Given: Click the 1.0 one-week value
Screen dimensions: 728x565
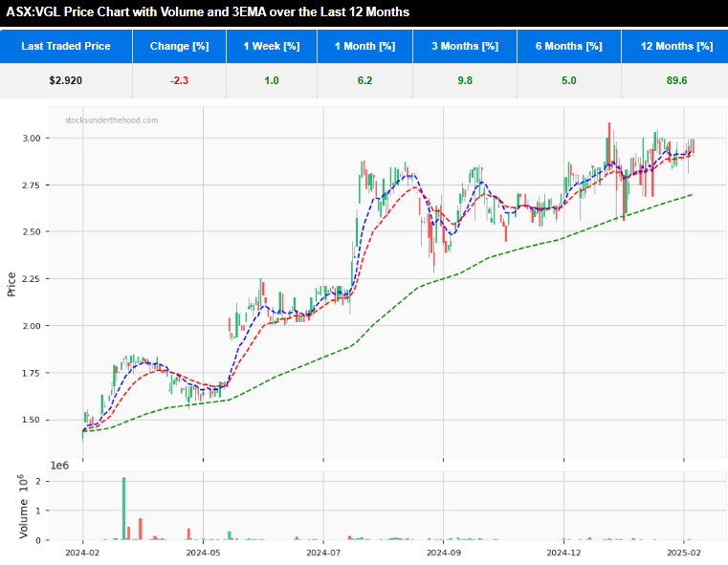Looking at the screenshot, I should (272, 80).
